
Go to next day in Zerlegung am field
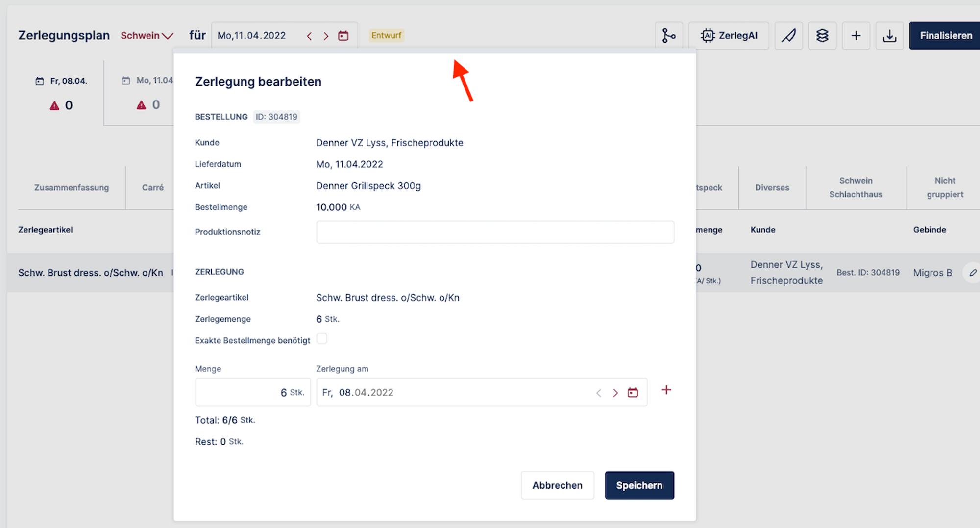pos(615,393)
